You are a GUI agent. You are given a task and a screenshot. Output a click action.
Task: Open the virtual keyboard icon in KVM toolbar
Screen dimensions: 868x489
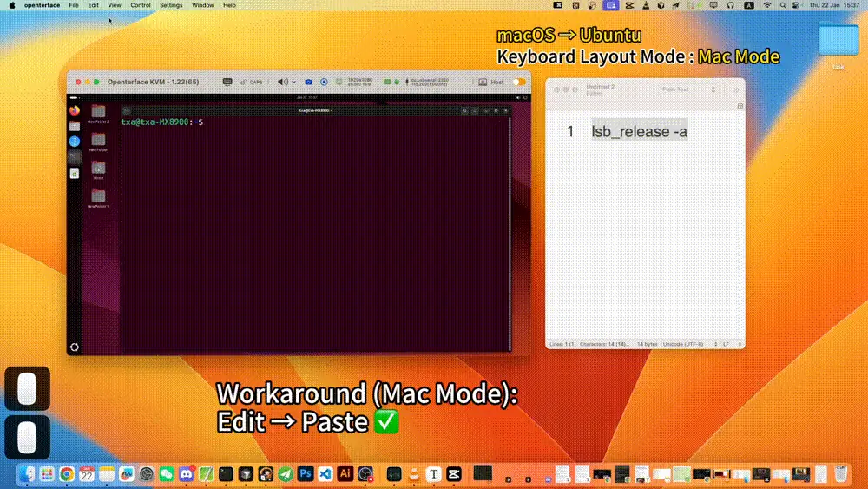pyautogui.click(x=227, y=82)
